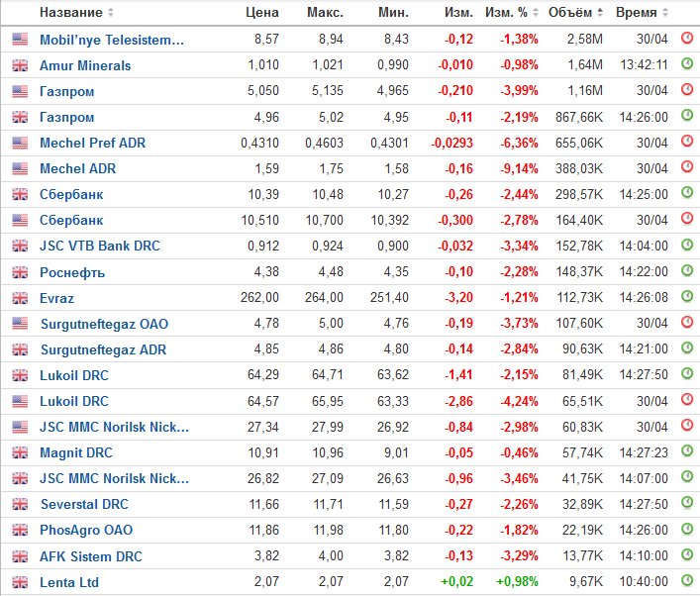
Task: Sort table by Время column arrows
Action: (x=665, y=13)
